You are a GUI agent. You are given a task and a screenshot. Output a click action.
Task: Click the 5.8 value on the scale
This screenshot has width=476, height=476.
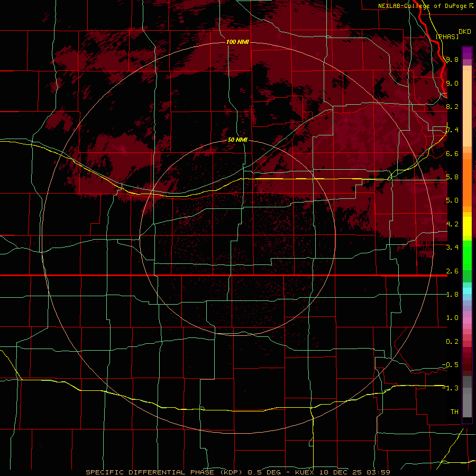point(452,177)
